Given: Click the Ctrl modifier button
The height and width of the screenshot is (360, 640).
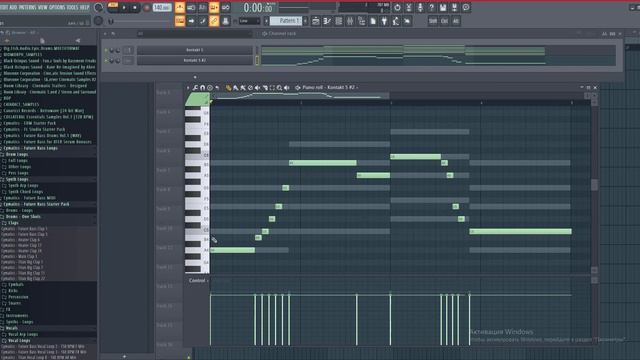Looking at the screenshot, I should pos(444,21).
